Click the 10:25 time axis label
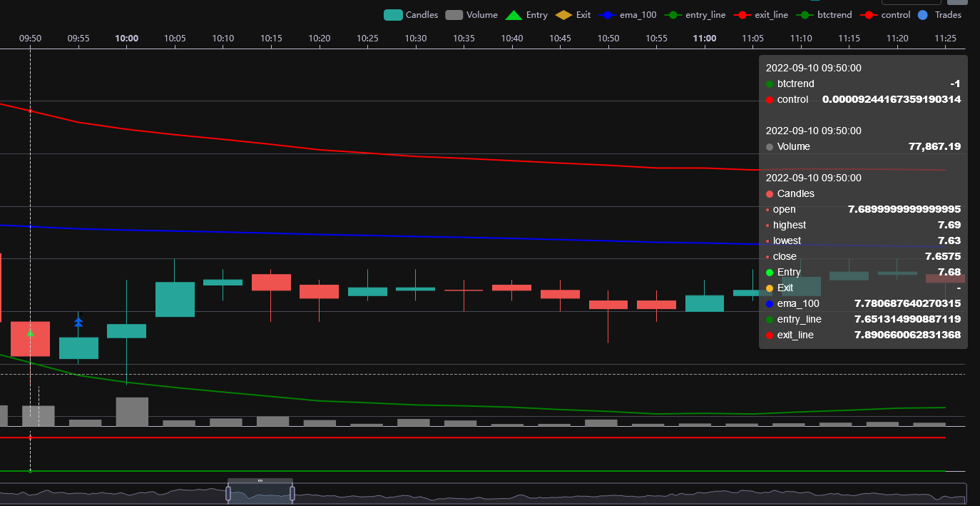 click(367, 38)
